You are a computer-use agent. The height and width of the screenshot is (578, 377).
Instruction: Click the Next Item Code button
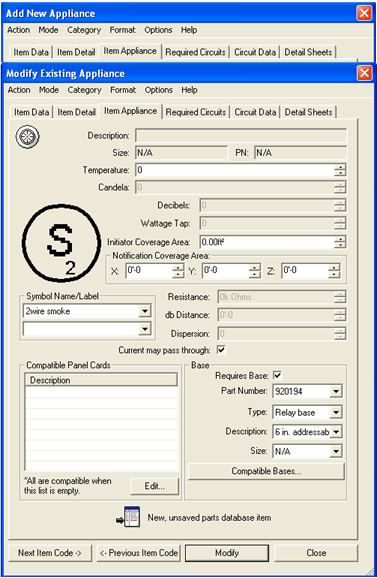pos(50,553)
